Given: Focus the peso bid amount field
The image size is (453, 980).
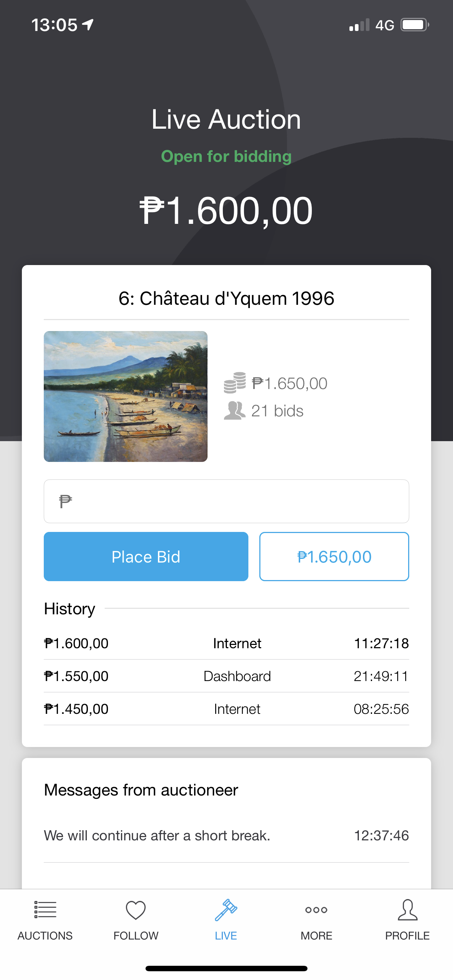Looking at the screenshot, I should 226,501.
